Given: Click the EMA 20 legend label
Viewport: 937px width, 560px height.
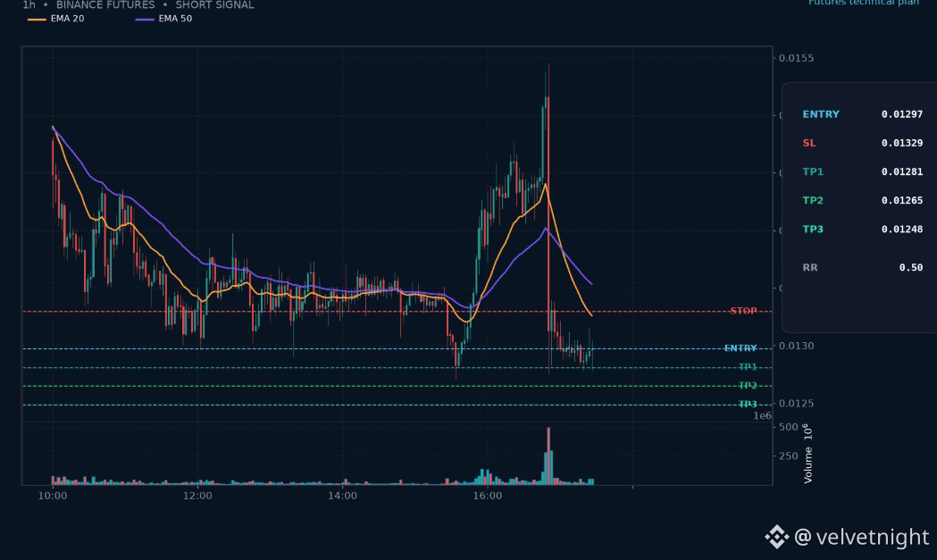Looking at the screenshot, I should [x=67, y=19].
